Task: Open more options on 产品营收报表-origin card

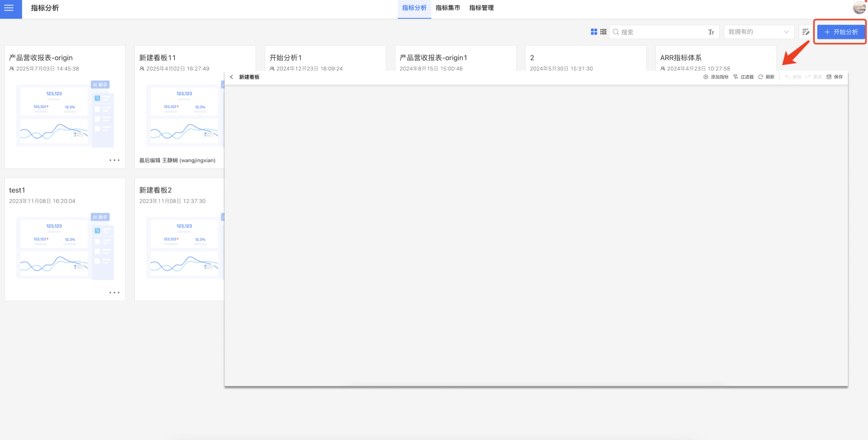Action: 115,160
